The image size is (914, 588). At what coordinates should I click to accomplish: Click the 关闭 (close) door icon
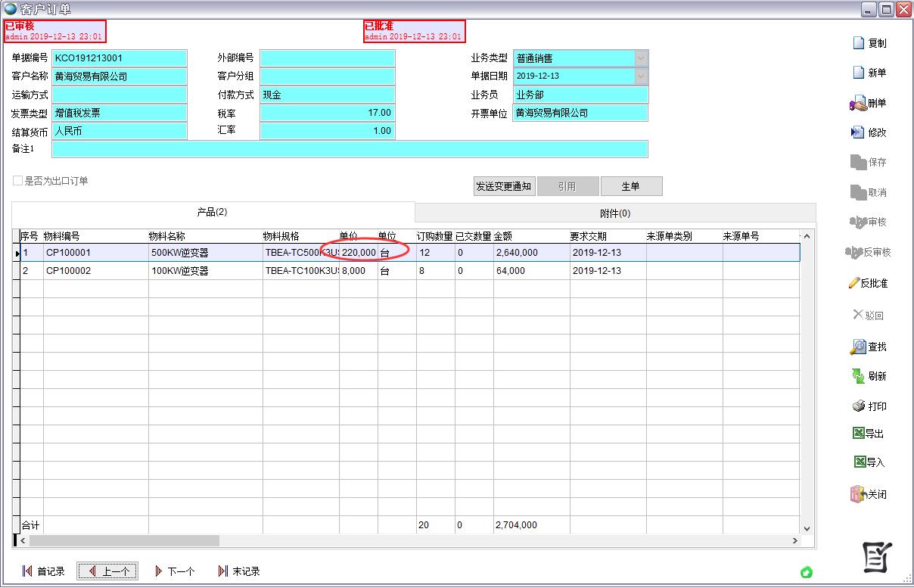click(858, 494)
